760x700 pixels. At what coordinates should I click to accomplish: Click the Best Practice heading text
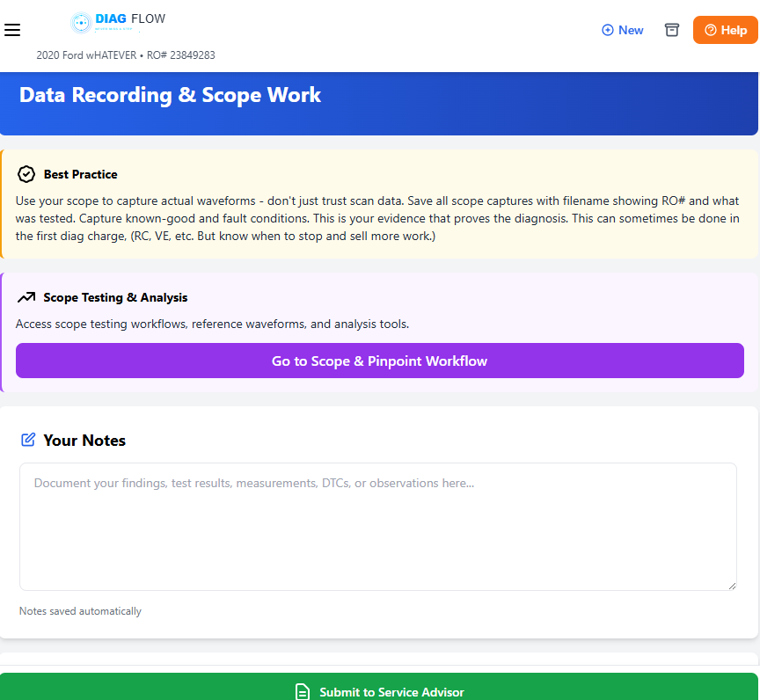[80, 174]
